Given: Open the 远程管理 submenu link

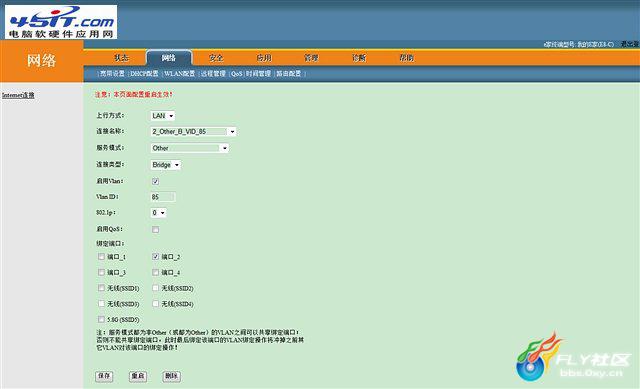Looking at the screenshot, I should tap(213, 73).
